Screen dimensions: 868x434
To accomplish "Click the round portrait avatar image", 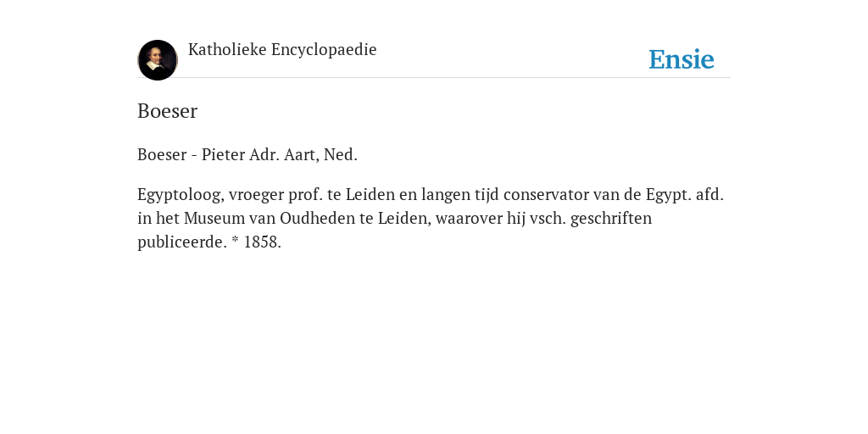I will click(158, 60).
